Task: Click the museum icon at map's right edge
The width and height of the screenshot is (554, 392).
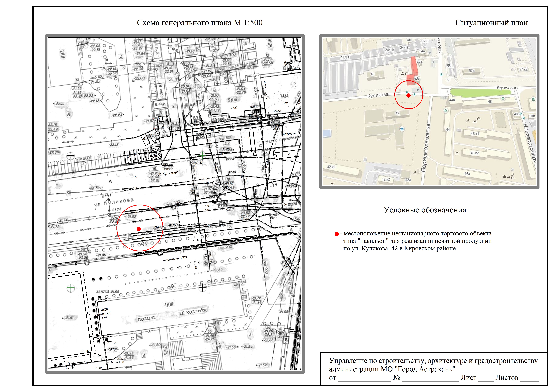Action: [533, 99]
